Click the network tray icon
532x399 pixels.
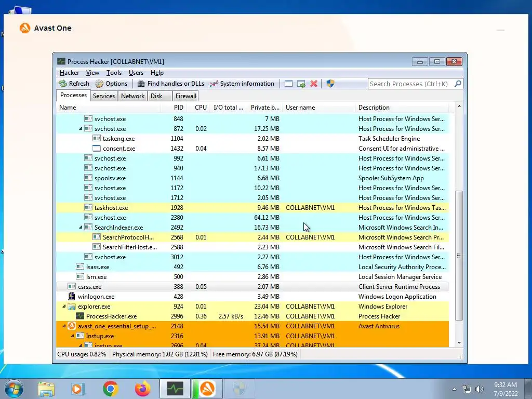(467, 389)
